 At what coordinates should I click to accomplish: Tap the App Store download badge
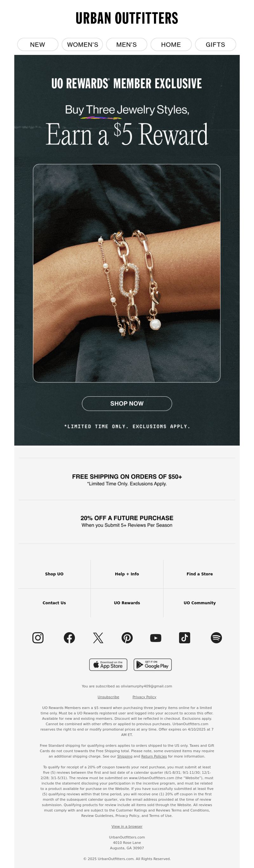click(108, 665)
